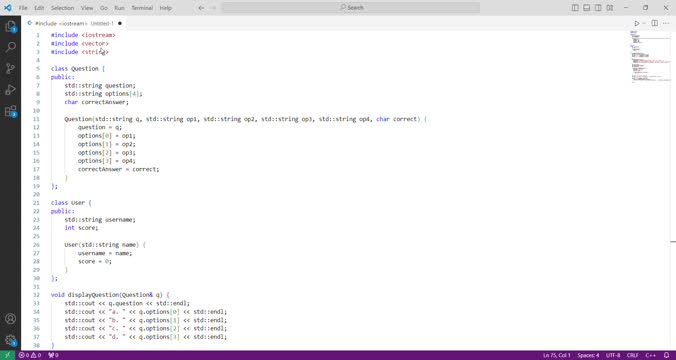Open the Terminal menu

142,8
